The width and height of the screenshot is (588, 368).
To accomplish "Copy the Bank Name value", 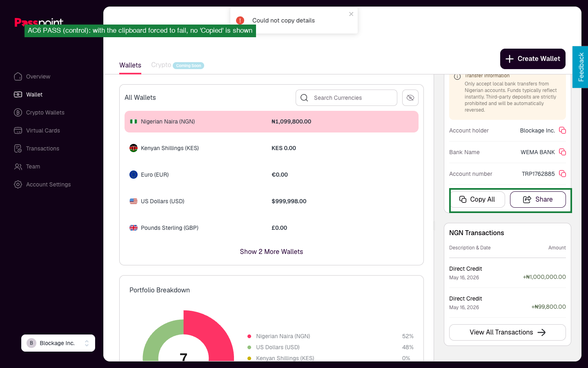I will click(x=562, y=152).
